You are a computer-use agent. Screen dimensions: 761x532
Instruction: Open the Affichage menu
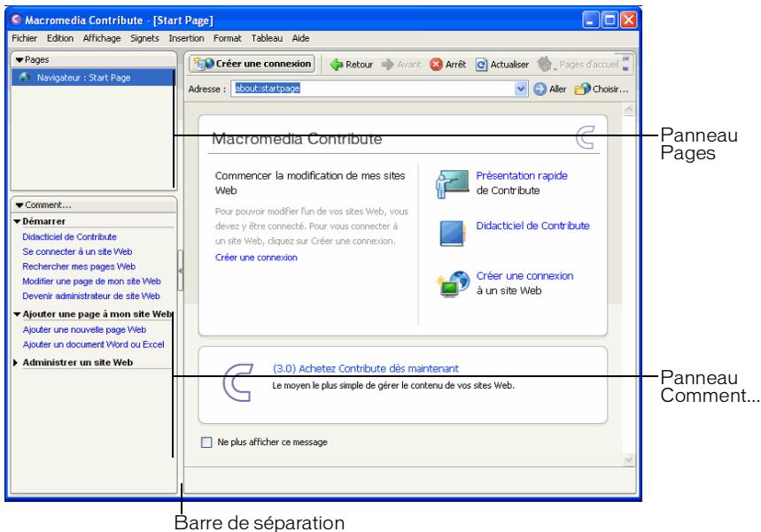point(102,38)
